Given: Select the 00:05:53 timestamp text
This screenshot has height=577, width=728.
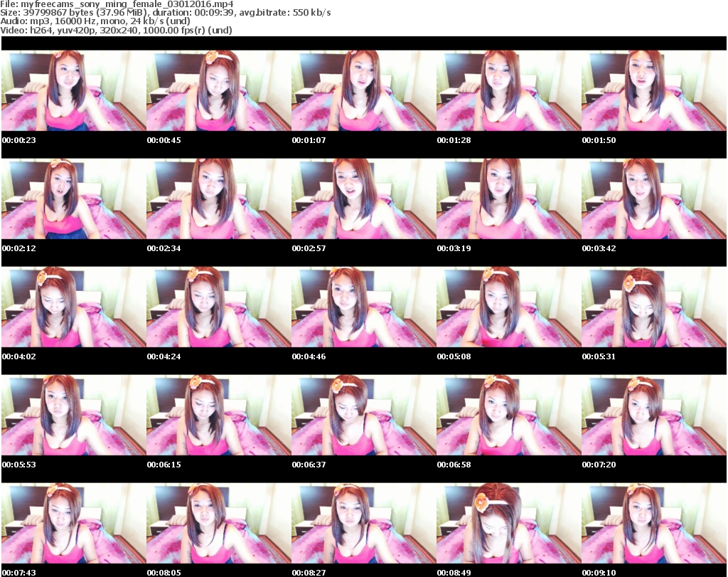Looking at the screenshot, I should pyautogui.click(x=19, y=465).
